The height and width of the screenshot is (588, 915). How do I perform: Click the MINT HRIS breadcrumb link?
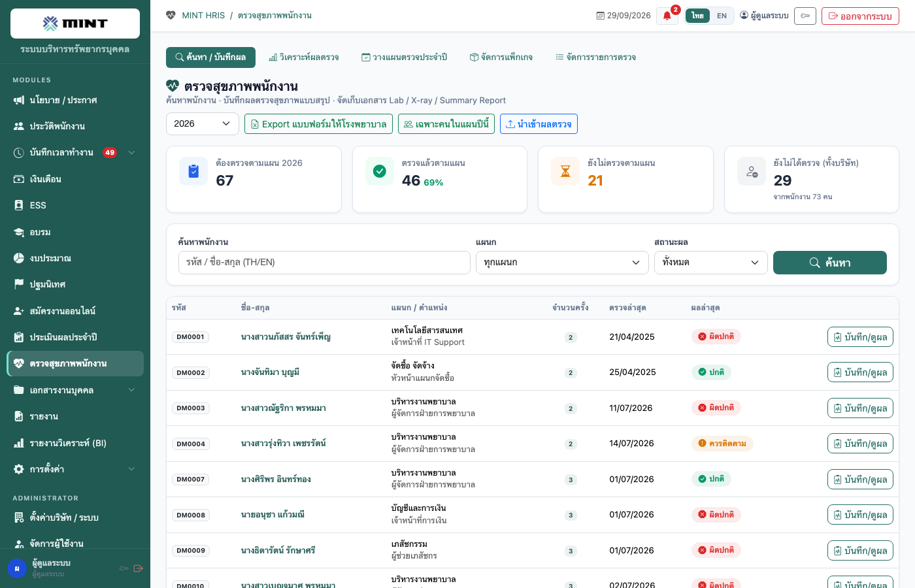coord(203,15)
